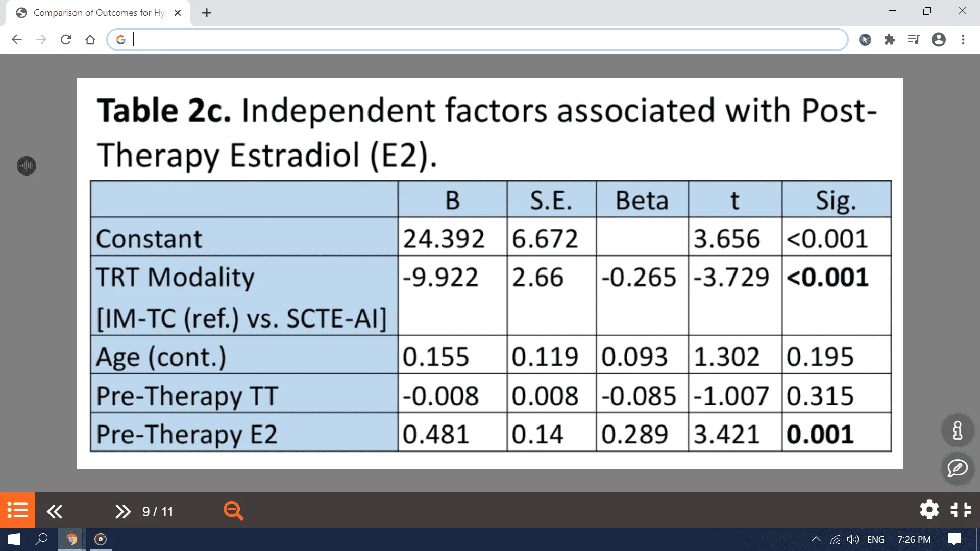Click the 'S.E.' column header
The image size is (980, 551).
point(551,200)
